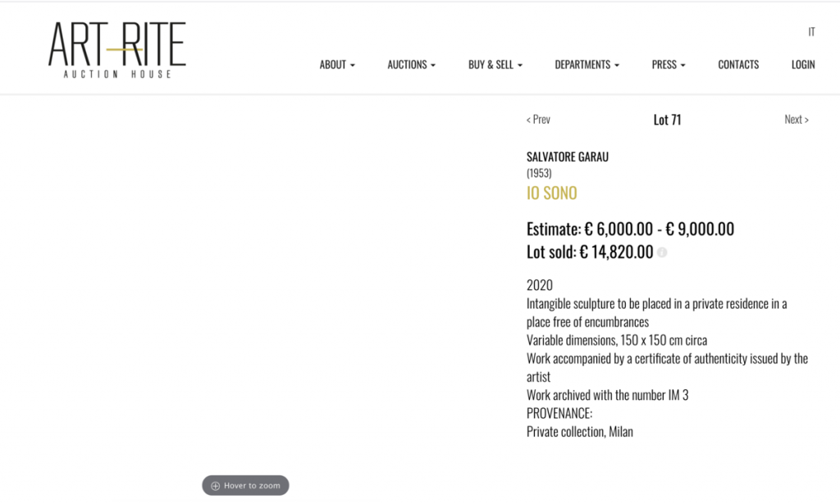Click the Lot sold € 14,820.00 text

point(590,252)
